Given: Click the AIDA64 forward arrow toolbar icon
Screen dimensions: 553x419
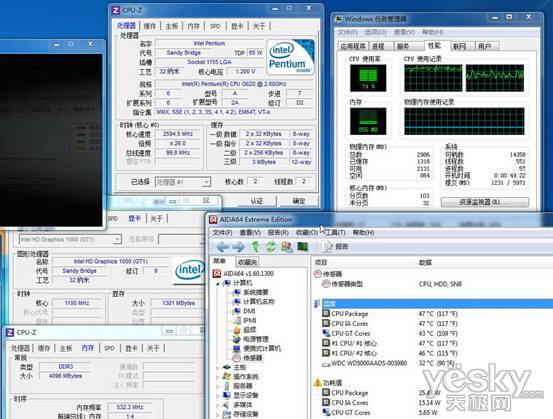Looking at the screenshot, I should tap(239, 247).
